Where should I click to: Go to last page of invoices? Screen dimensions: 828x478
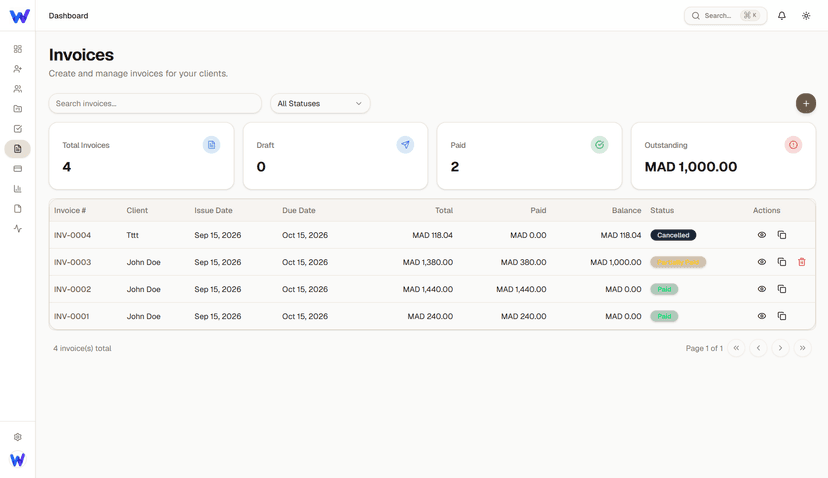[803, 348]
